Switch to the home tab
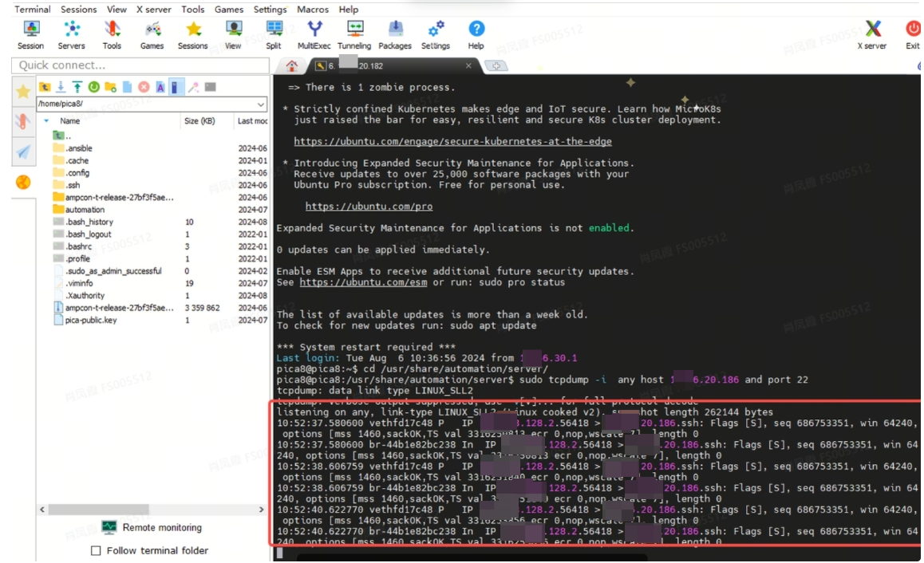The height and width of the screenshot is (563, 924). coord(292,66)
